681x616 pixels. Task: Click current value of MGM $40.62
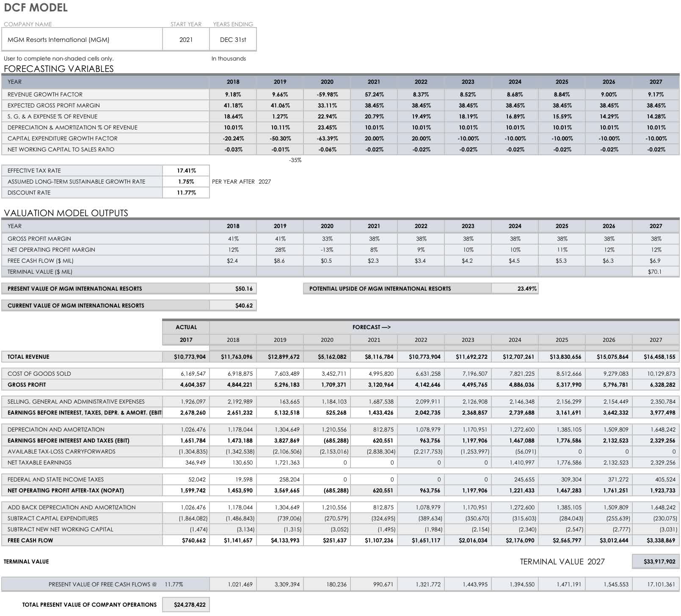tap(233, 305)
